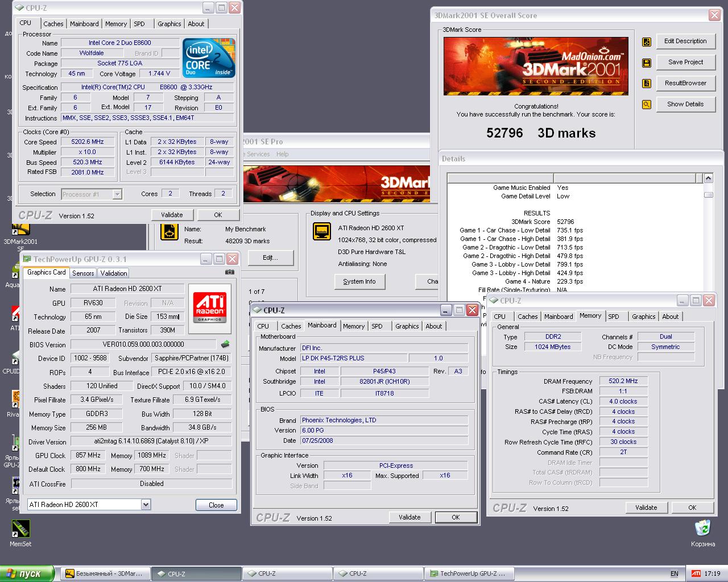
Task: Open the MemSet desktop icon
Action: (20, 533)
